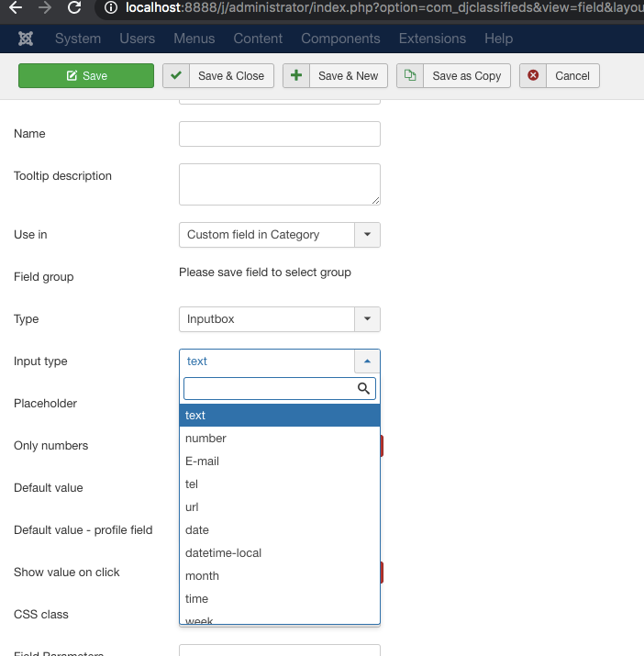Screen dimensions: 644x656
Task: Click the 'Show value on click' label
Action: click(x=67, y=573)
